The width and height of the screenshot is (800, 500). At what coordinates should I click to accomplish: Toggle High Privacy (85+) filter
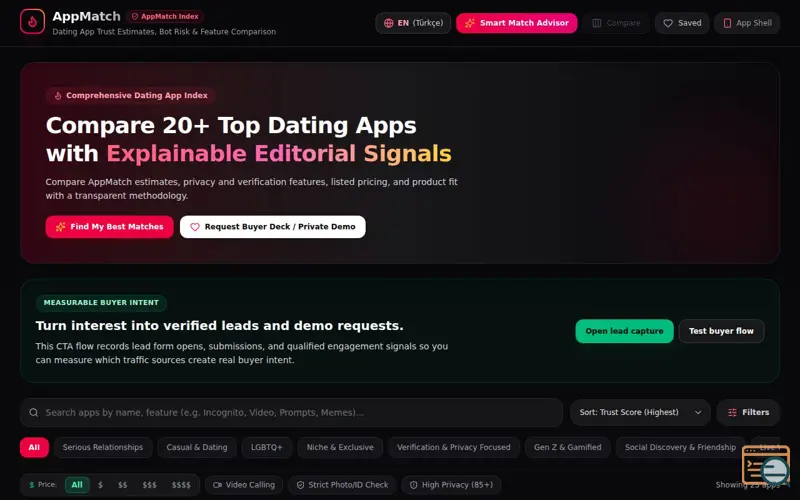click(452, 485)
